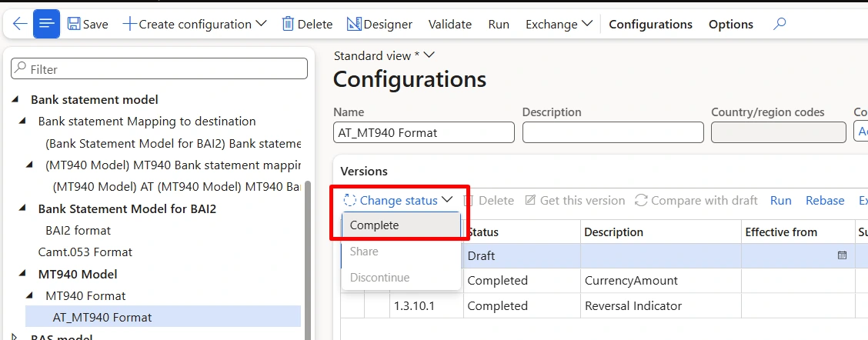Click Run in Versions toolbar
Viewport: 868px width, 340px height.
pos(780,201)
